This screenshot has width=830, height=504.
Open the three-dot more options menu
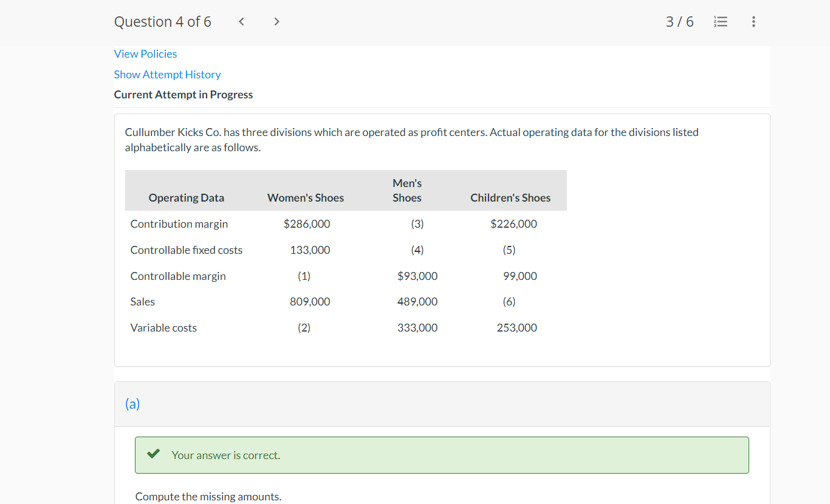[x=753, y=22]
